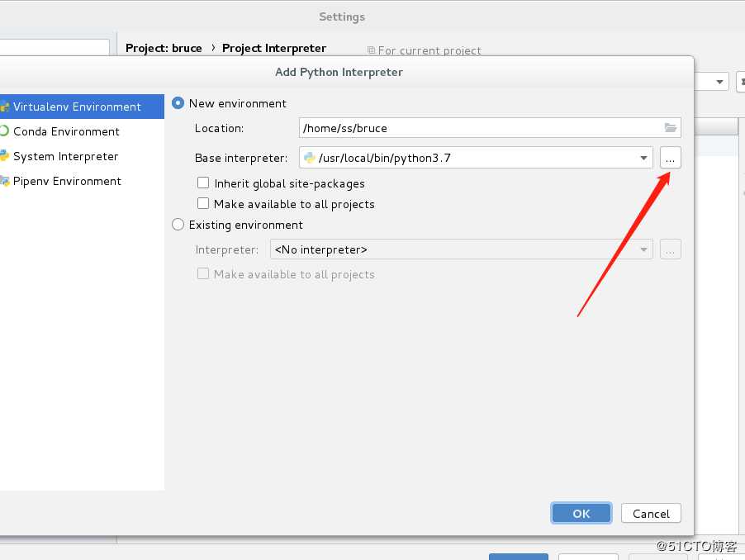Image resolution: width=745 pixels, height=560 pixels.
Task: Click the Conda green circle icon
Action: pyautogui.click(x=4, y=131)
